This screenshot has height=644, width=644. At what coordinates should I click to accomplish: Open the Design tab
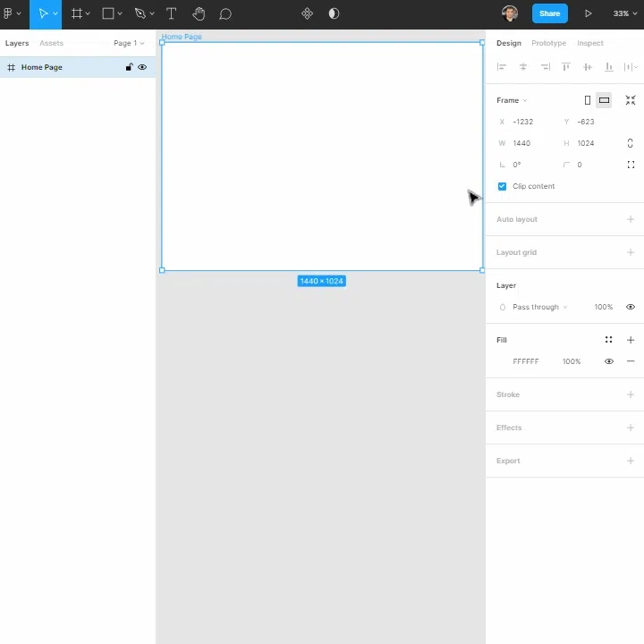pyautogui.click(x=508, y=43)
